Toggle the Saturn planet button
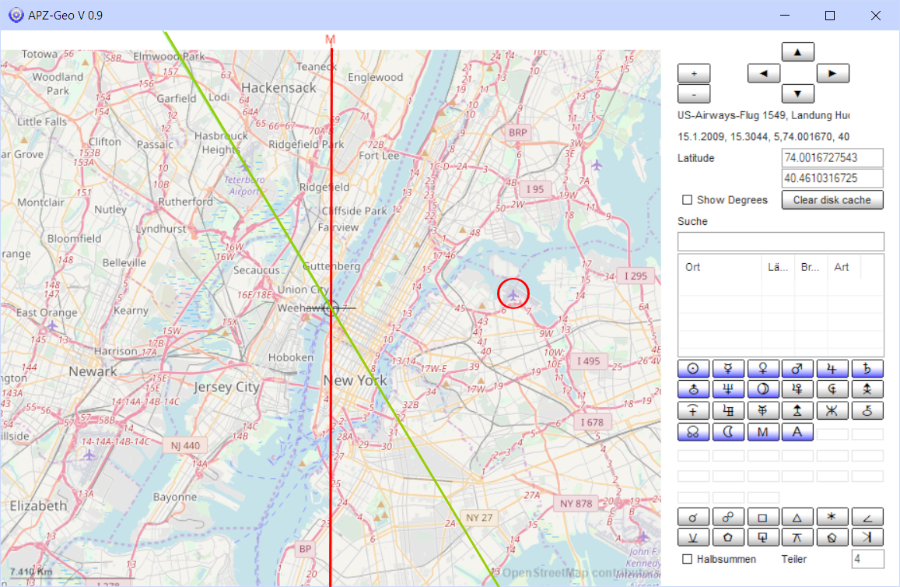The image size is (900, 587). pyautogui.click(x=867, y=369)
